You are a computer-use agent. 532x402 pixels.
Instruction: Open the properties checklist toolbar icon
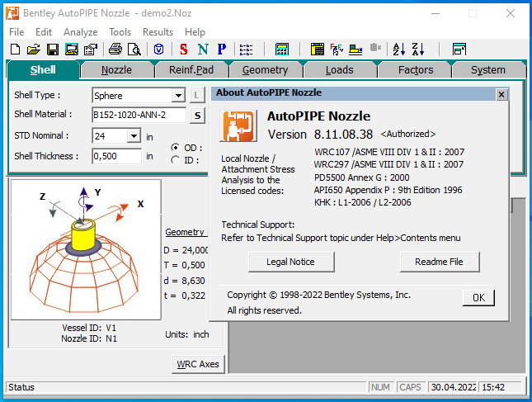91,50
